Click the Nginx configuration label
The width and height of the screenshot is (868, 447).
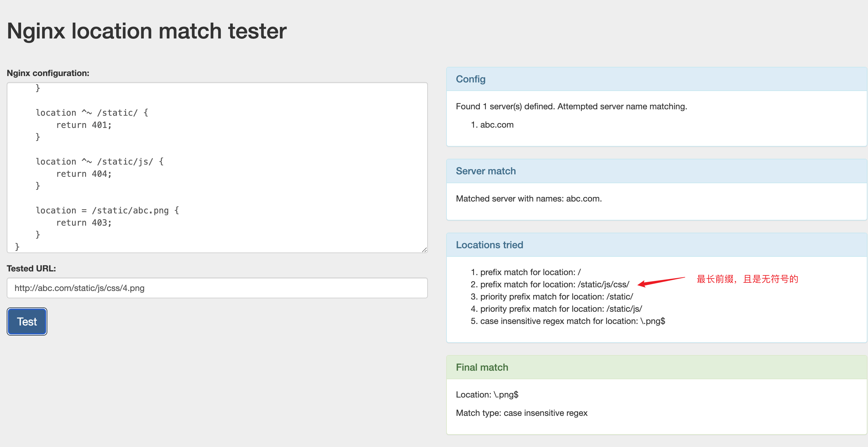pos(48,73)
